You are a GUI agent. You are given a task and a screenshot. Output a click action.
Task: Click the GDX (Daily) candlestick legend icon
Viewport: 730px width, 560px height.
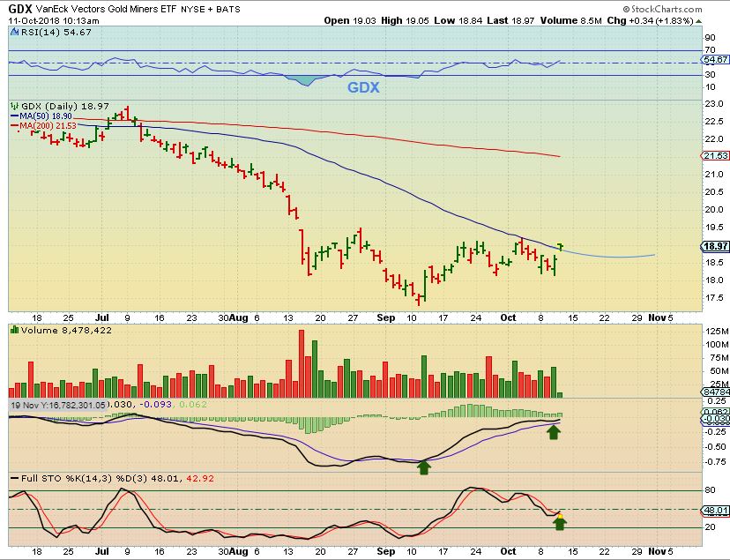pyautogui.click(x=15, y=106)
